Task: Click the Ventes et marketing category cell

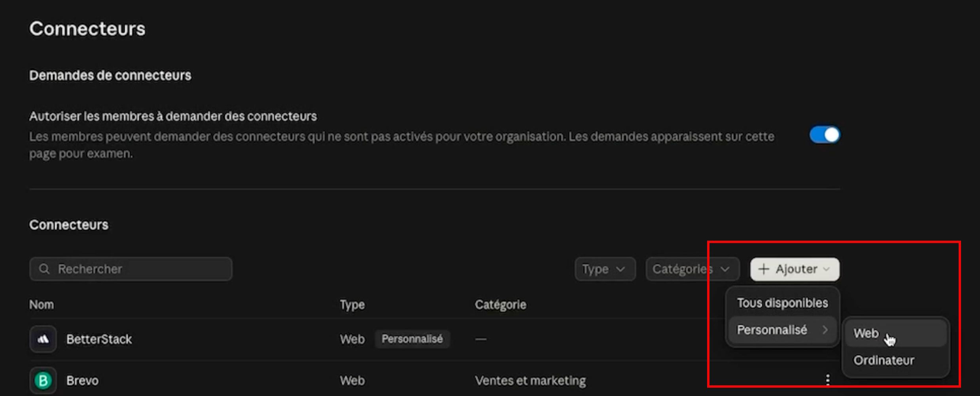Action: pos(530,381)
